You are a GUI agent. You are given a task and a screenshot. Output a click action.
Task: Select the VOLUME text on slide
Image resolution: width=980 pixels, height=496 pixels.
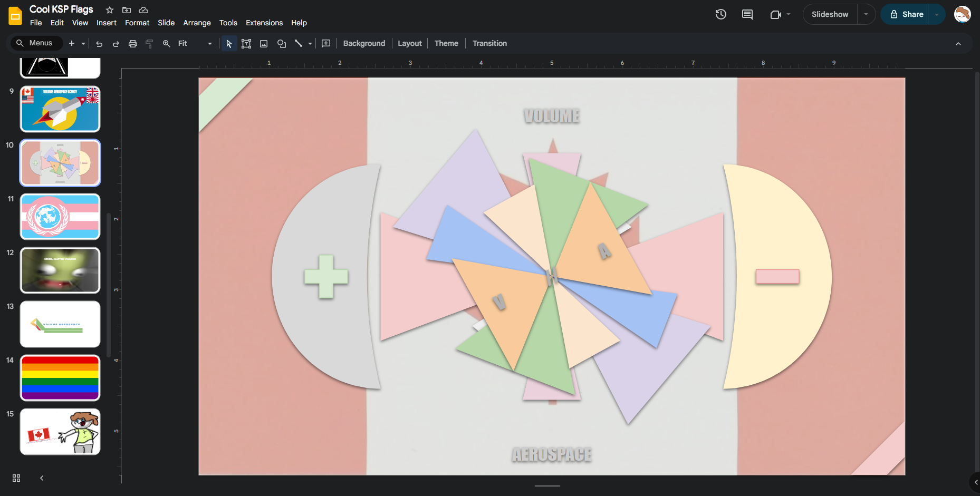552,116
